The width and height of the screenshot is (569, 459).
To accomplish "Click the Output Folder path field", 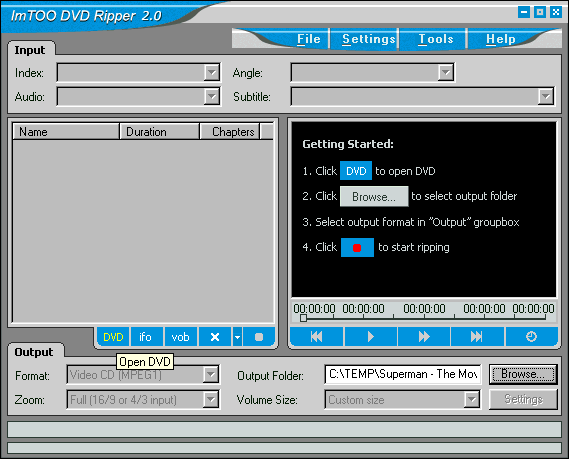I will click(x=403, y=374).
